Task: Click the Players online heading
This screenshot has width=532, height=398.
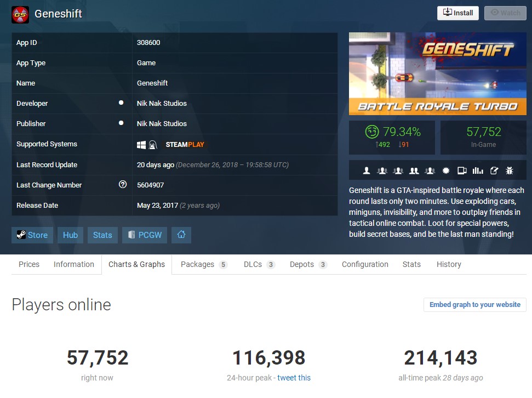Action: (x=61, y=305)
